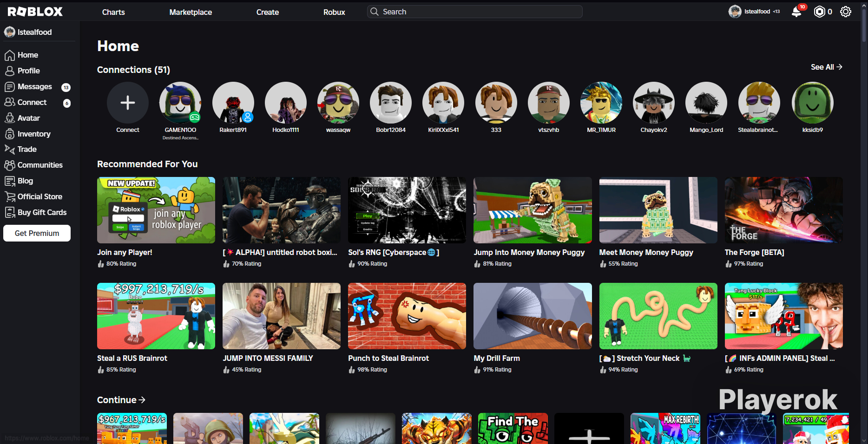This screenshot has height=444, width=868.
Task: Click the KirilXXxl541 username
Action: pyautogui.click(x=443, y=130)
